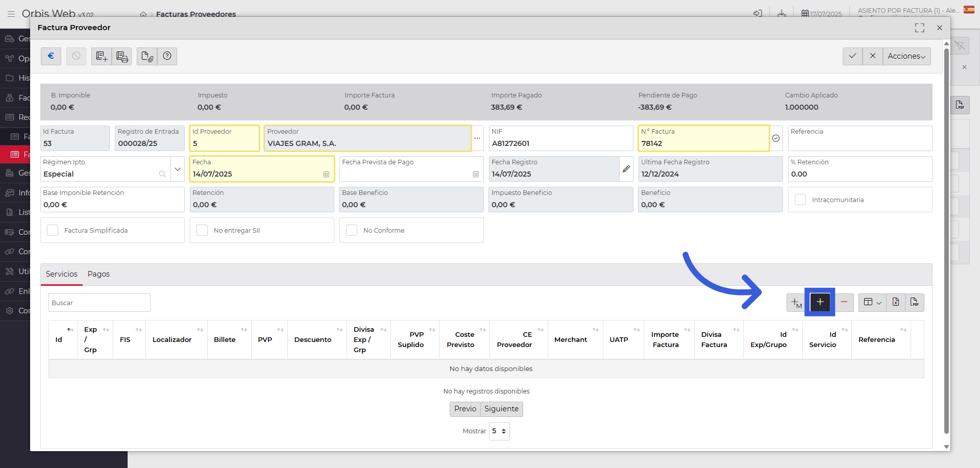Remove service with the red minus button

pos(844,302)
